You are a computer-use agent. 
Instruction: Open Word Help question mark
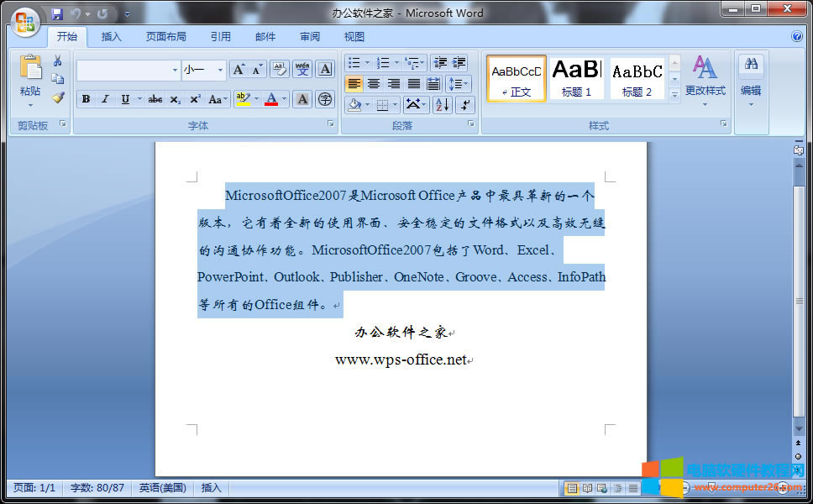pyautogui.click(x=797, y=36)
